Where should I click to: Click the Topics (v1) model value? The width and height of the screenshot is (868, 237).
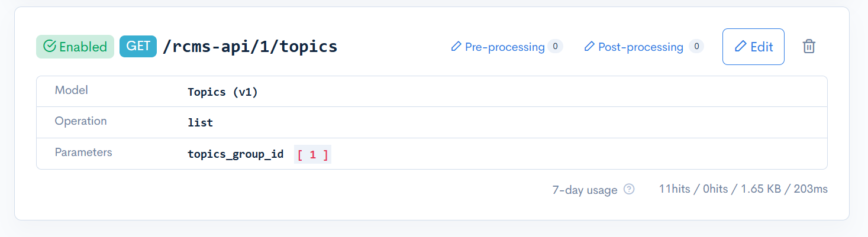coord(222,92)
